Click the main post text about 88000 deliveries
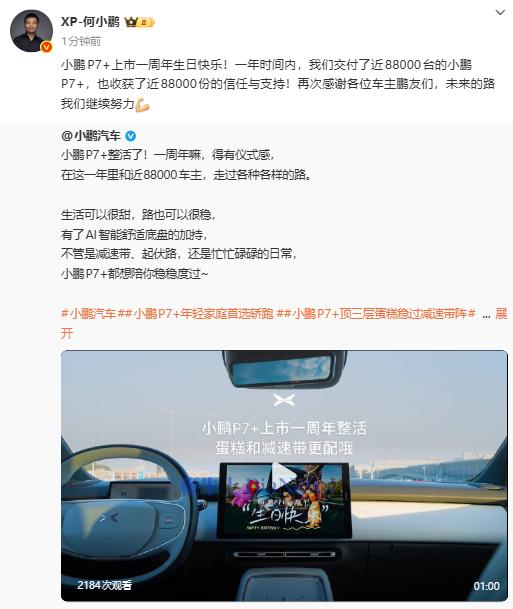Image resolution: width=513 pixels, height=609 pixels. [x=278, y=84]
